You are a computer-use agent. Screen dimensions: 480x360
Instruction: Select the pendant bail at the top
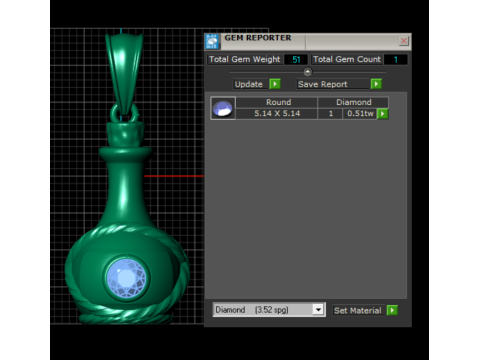124,74
